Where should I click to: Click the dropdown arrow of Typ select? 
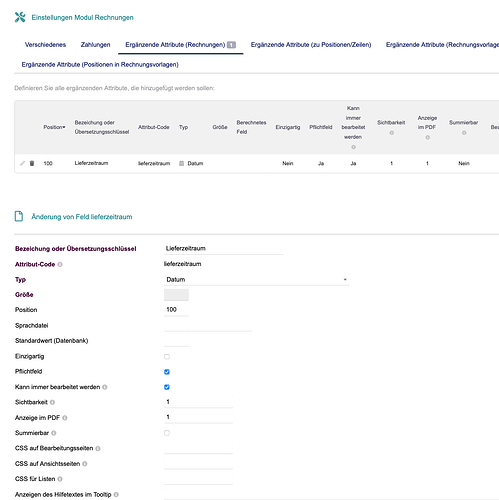pos(345,279)
